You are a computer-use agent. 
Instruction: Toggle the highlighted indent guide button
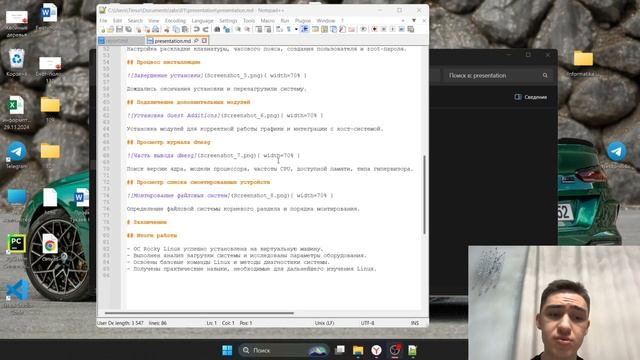click(304, 29)
